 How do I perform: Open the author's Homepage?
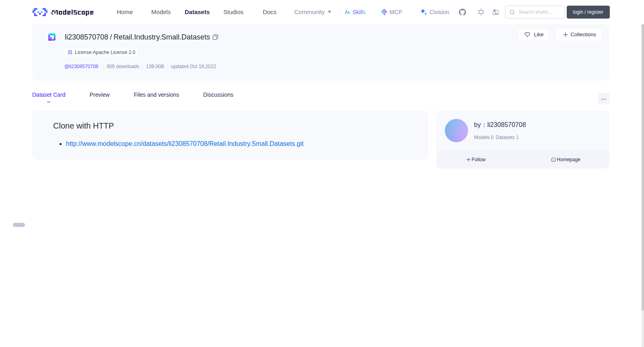[566, 160]
